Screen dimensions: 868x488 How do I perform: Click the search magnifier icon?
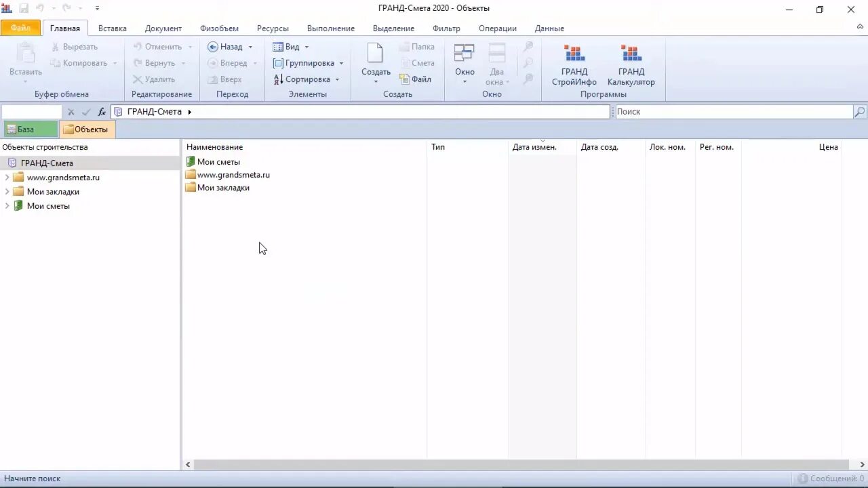pos(860,112)
